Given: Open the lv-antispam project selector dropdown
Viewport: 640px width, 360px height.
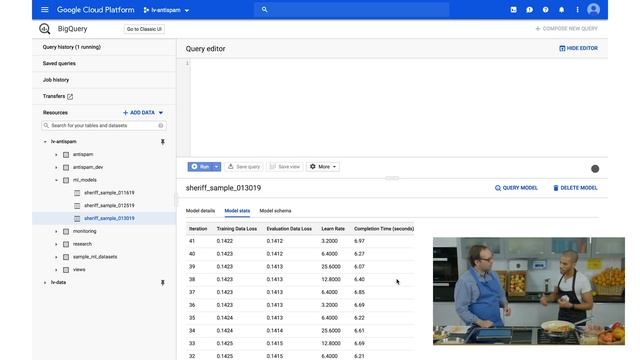Looking at the screenshot, I should click(x=167, y=10).
